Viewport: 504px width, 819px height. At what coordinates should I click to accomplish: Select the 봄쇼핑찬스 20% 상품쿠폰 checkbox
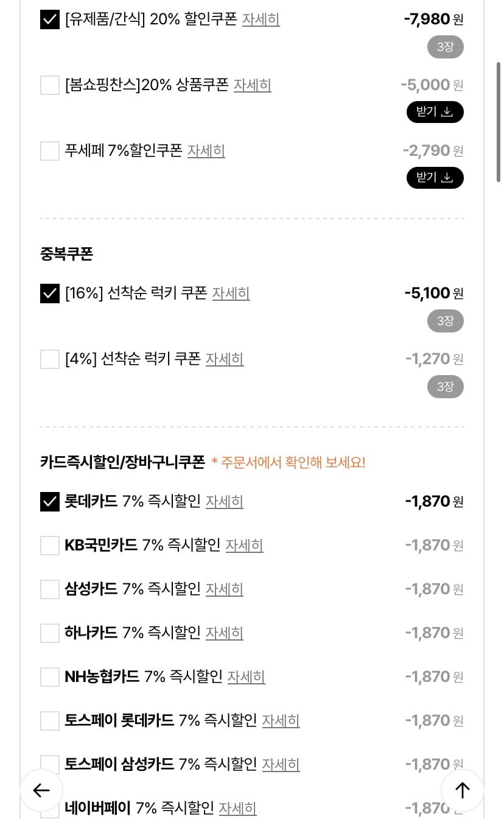tap(50, 85)
